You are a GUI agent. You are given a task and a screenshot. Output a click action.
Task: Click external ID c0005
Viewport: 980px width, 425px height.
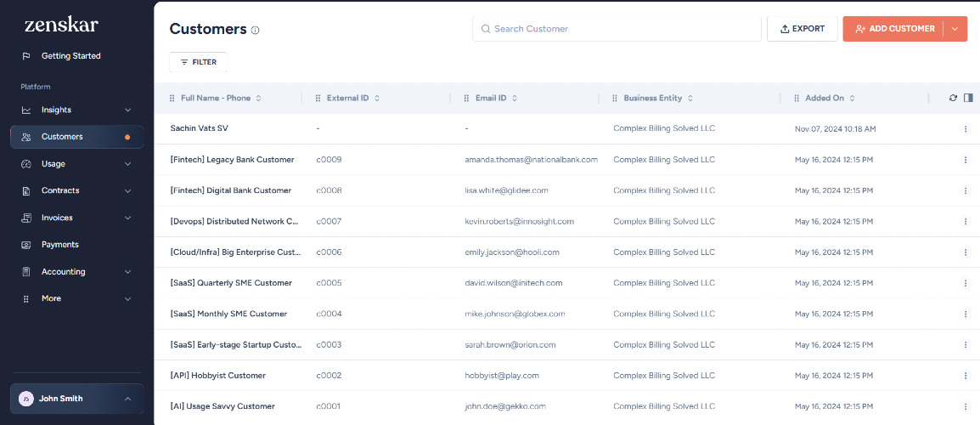(x=329, y=283)
